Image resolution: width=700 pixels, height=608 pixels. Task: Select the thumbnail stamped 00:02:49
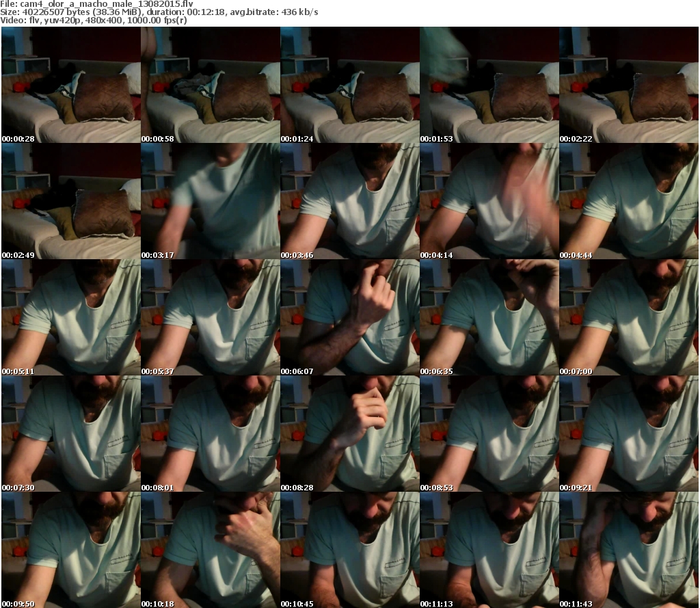point(71,201)
